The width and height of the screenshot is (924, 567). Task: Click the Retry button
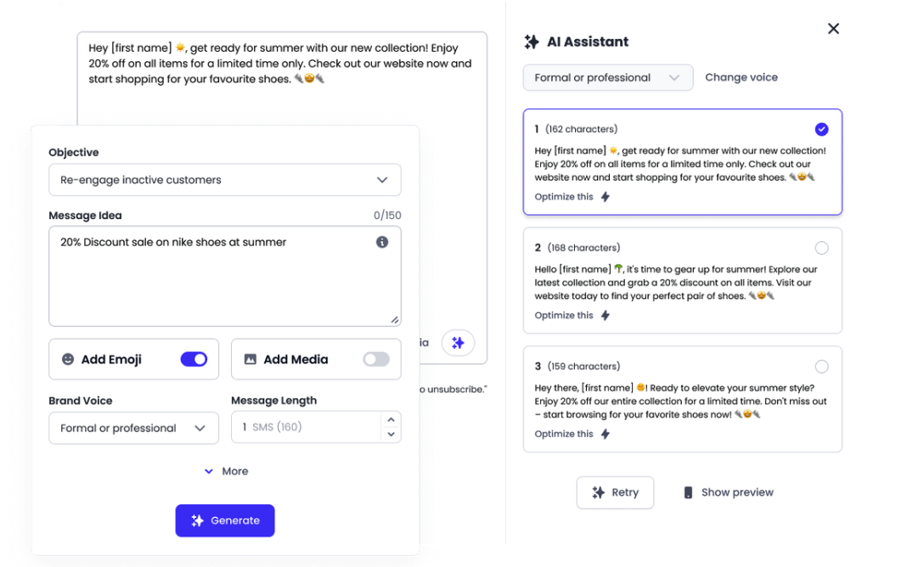pos(615,492)
